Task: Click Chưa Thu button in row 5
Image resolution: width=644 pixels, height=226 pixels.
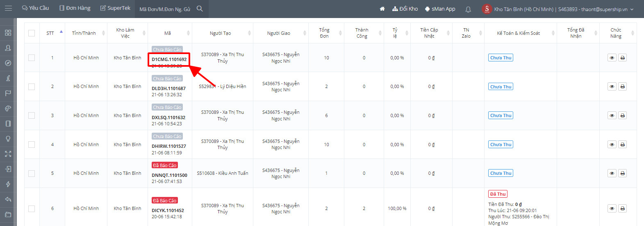Action: 501,173
